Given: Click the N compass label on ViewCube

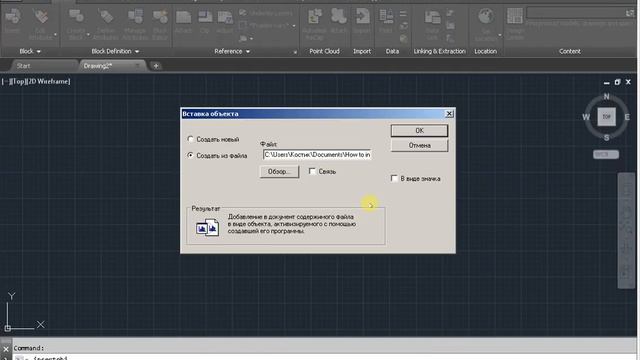Looking at the screenshot, I should (607, 96).
